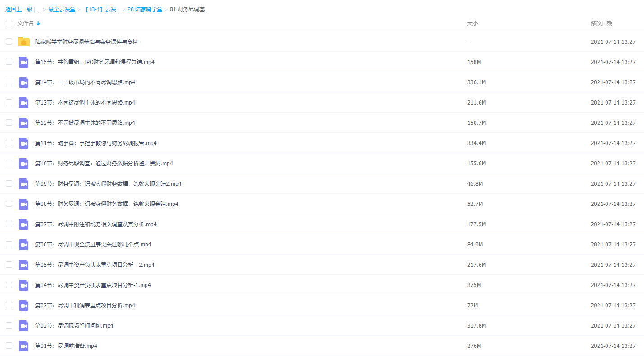Go to 最全云课堂 in the breadcrumb
The image size is (644, 356).
[x=62, y=9]
